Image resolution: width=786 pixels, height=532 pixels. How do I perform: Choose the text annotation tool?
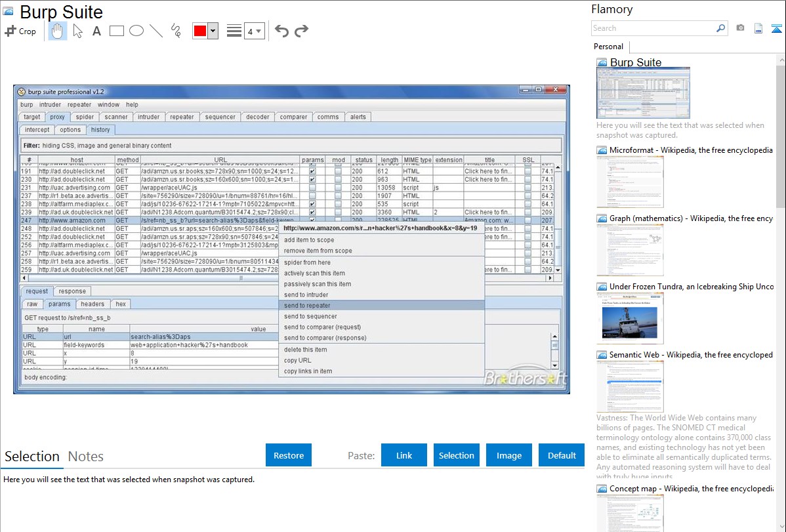click(x=96, y=31)
